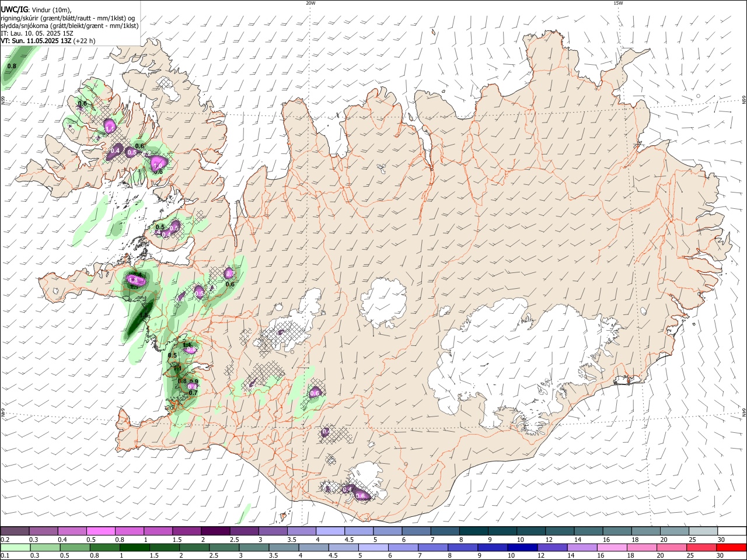Click the valid time text 'VT: Sun. 11.05.2025 13Z (+22 h)'
The height and width of the screenshot is (560, 747).
tap(48, 41)
